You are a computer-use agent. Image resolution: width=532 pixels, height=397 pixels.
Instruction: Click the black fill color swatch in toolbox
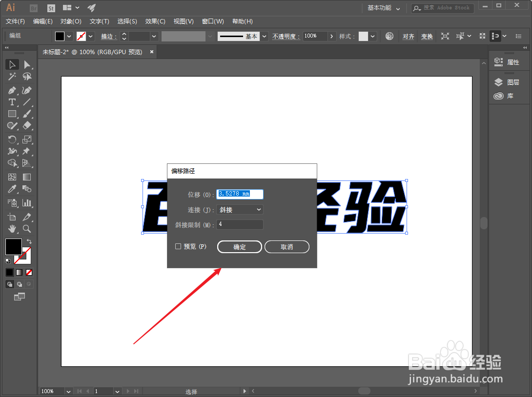pos(14,246)
